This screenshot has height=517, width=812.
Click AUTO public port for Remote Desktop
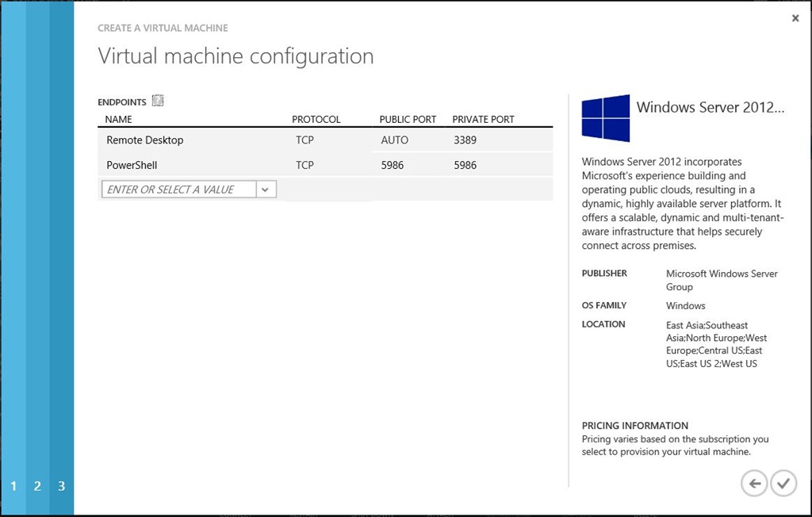pos(395,140)
